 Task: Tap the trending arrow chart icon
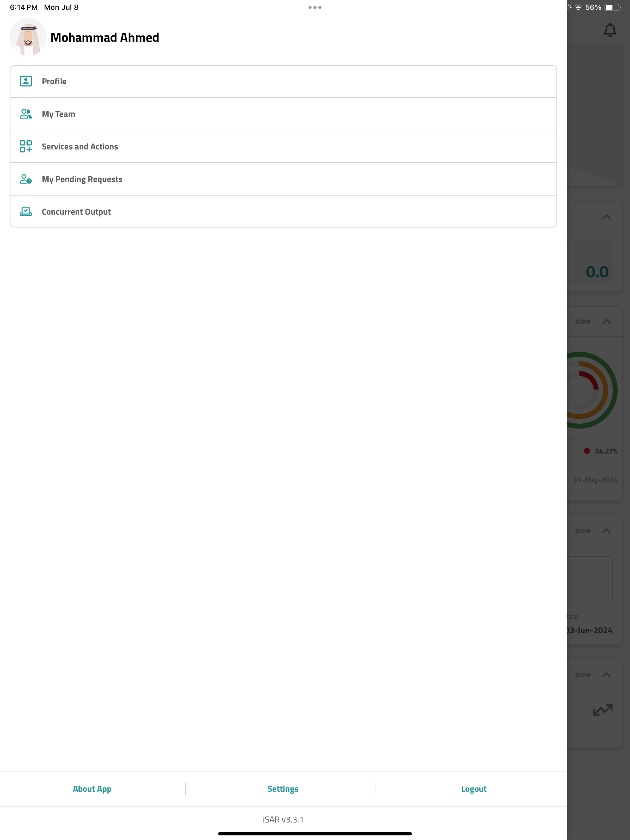pyautogui.click(x=603, y=710)
